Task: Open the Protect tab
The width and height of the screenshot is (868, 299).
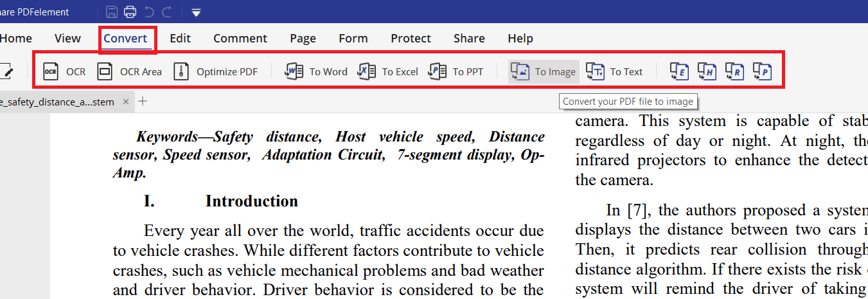Action: [x=411, y=39]
